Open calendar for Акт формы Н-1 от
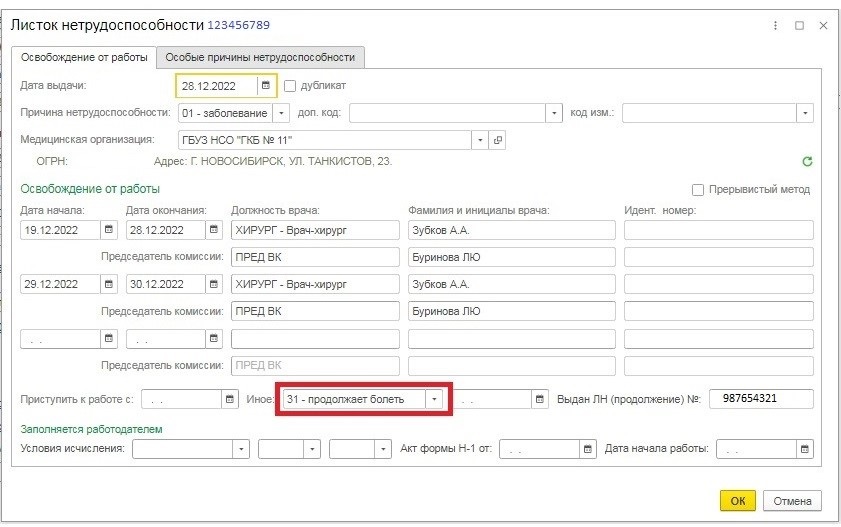 click(x=588, y=449)
